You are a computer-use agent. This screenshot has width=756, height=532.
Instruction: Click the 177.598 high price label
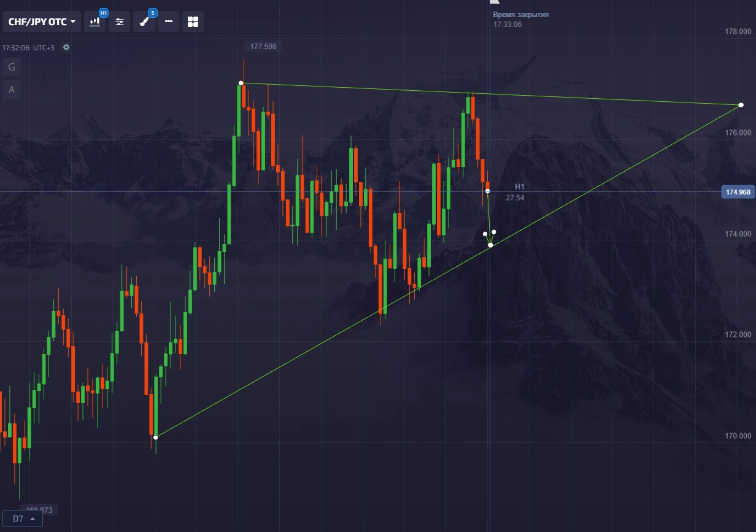(x=262, y=46)
